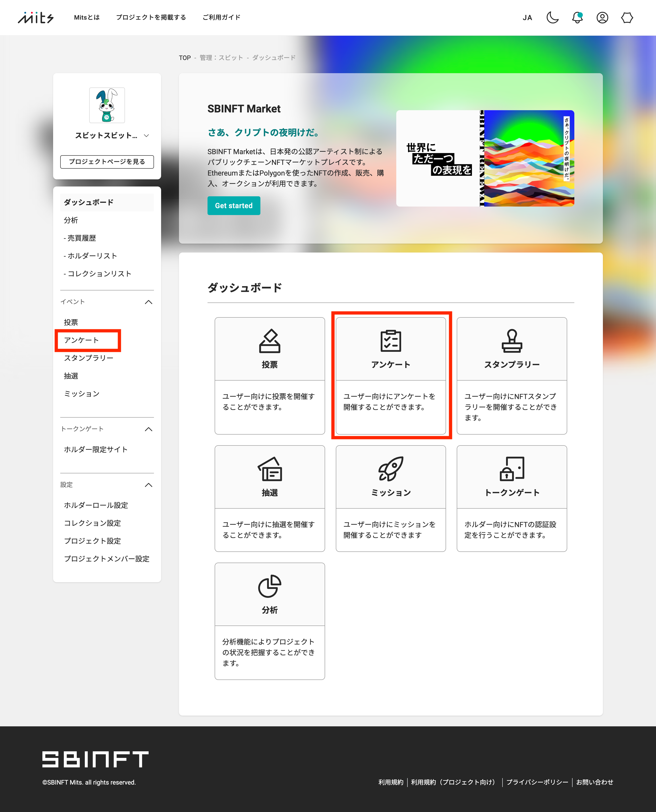The image size is (656, 812).
Task: Open お問い合わせ footer link
Action: [595, 782]
